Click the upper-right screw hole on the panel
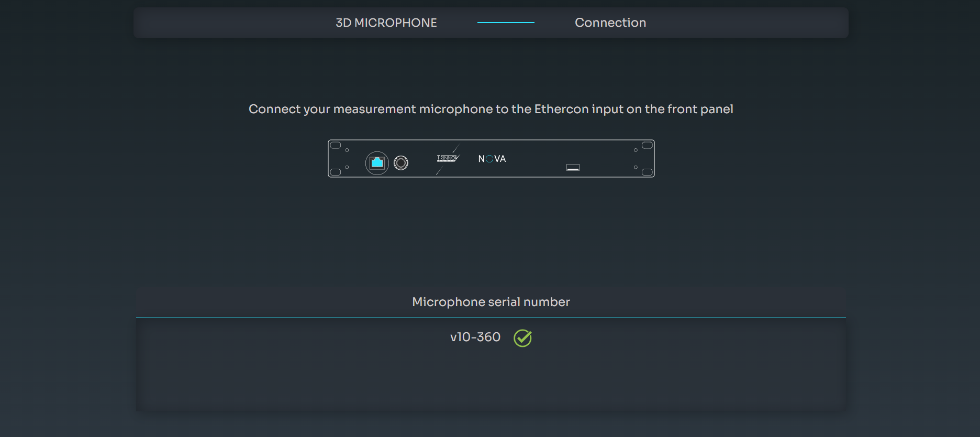The image size is (980, 437). coord(636,150)
